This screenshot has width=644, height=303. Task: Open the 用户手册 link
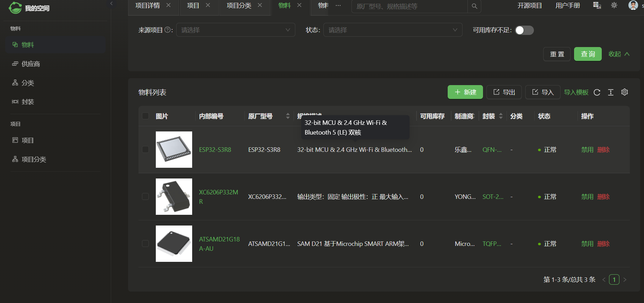coord(567,6)
